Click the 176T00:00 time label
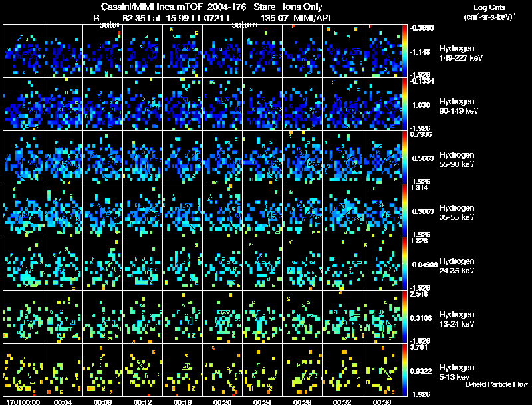Viewport: 532px width, 405px height. [x=23, y=402]
